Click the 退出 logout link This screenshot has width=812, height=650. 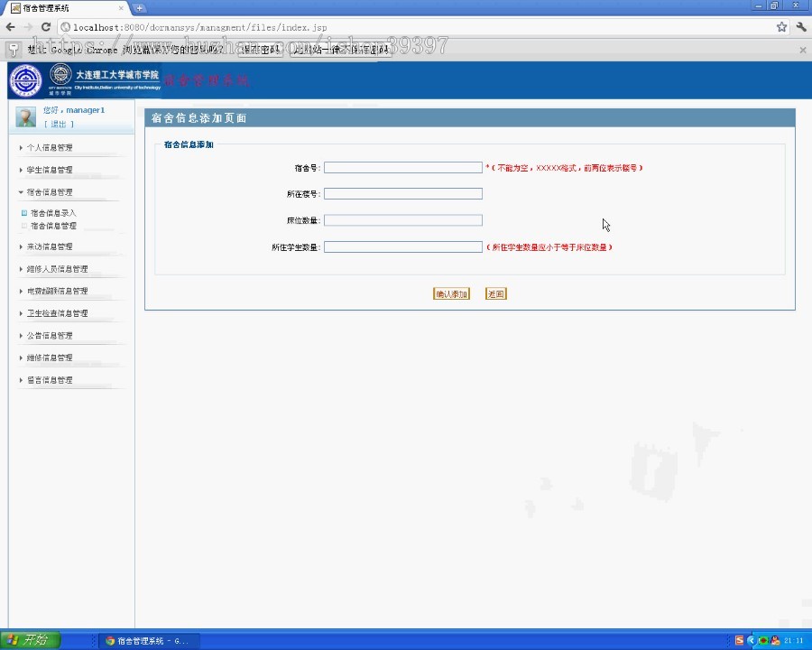coord(59,125)
